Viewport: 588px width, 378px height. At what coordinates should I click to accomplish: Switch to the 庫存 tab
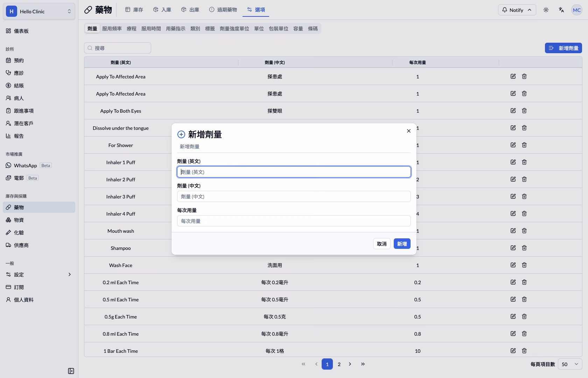(134, 10)
